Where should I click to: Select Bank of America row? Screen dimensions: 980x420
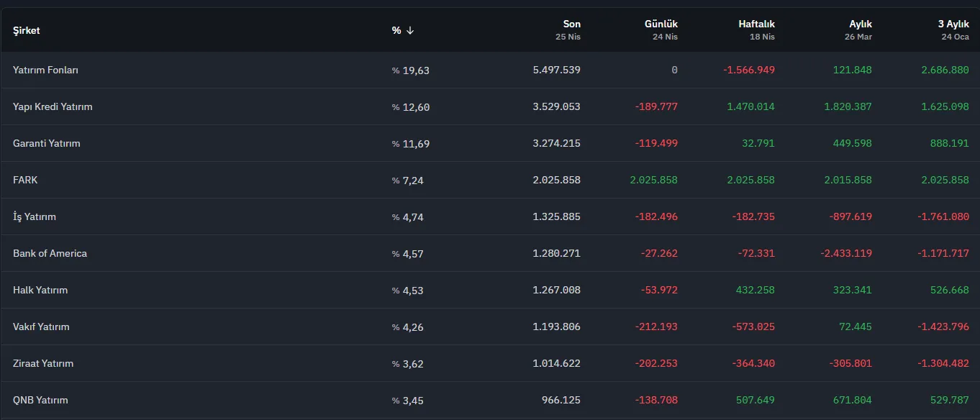click(x=490, y=253)
